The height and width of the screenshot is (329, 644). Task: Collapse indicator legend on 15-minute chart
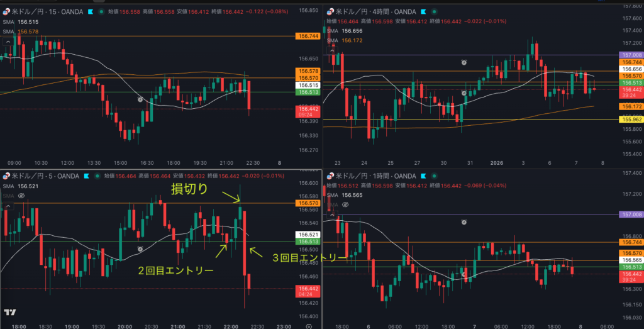8,41
